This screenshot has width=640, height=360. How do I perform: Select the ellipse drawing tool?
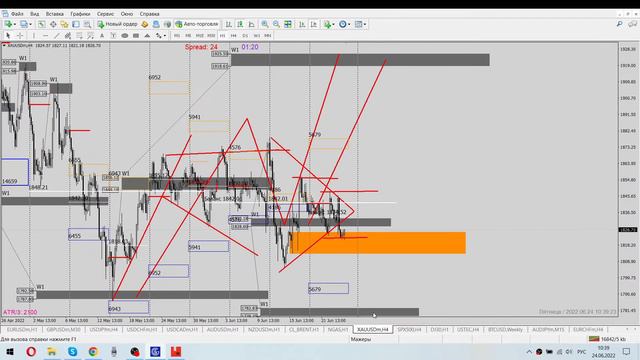[125, 36]
